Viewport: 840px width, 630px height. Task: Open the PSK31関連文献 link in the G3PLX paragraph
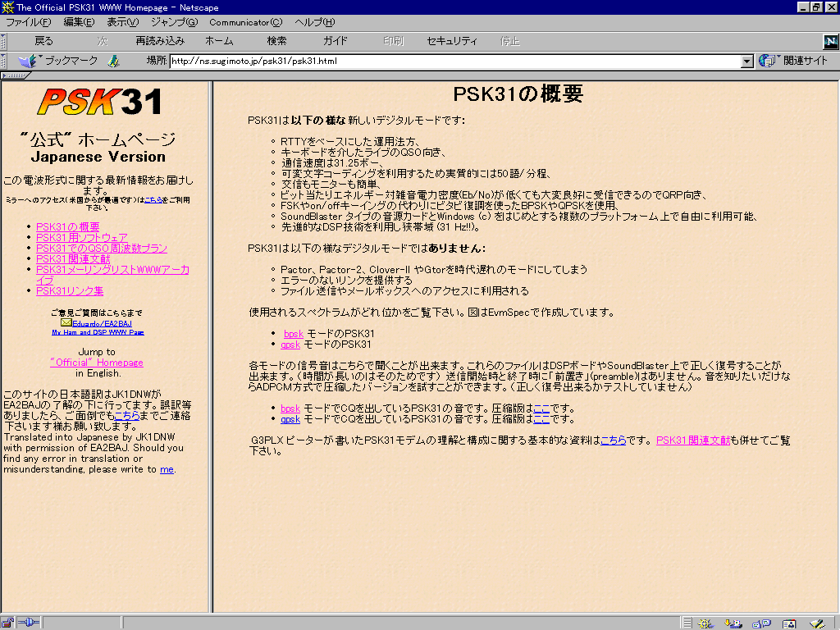[693, 441]
